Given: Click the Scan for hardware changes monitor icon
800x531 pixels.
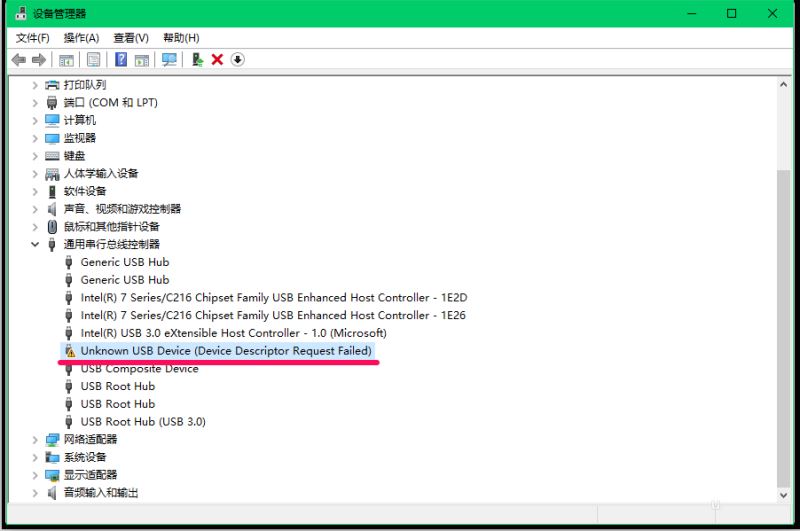Looking at the screenshot, I should coord(169,60).
